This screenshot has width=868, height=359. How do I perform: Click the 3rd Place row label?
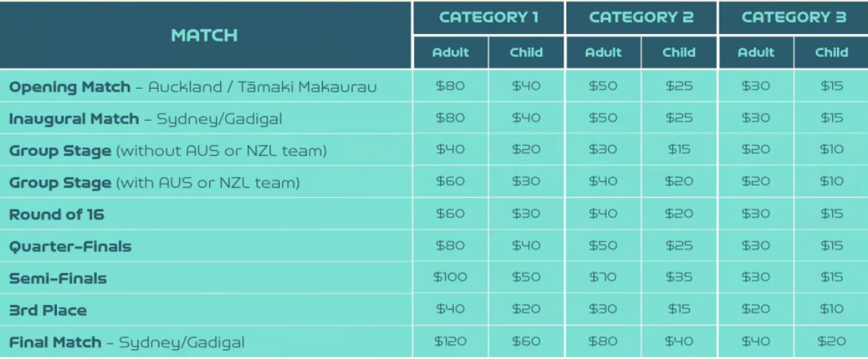[48, 310]
